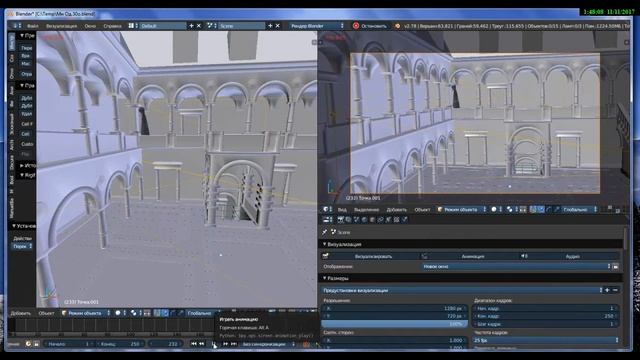The height and width of the screenshot is (360, 640).
Task: Switch to the Object properties tab
Action: pos(372,220)
